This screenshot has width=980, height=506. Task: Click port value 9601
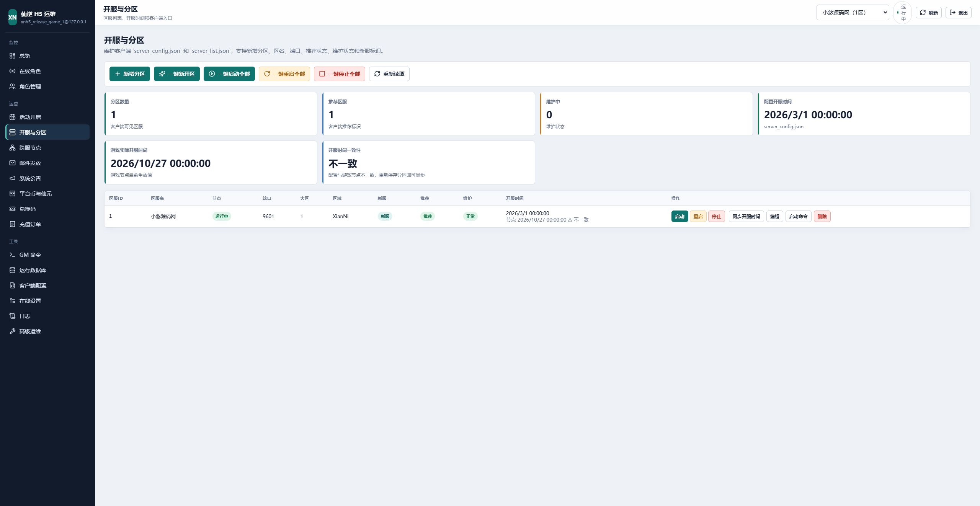(268, 216)
